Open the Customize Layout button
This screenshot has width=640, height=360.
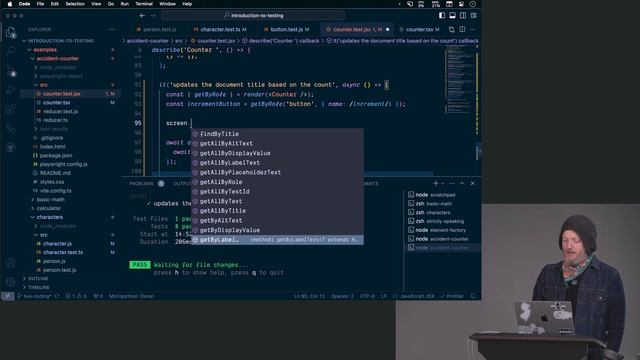click(x=473, y=16)
